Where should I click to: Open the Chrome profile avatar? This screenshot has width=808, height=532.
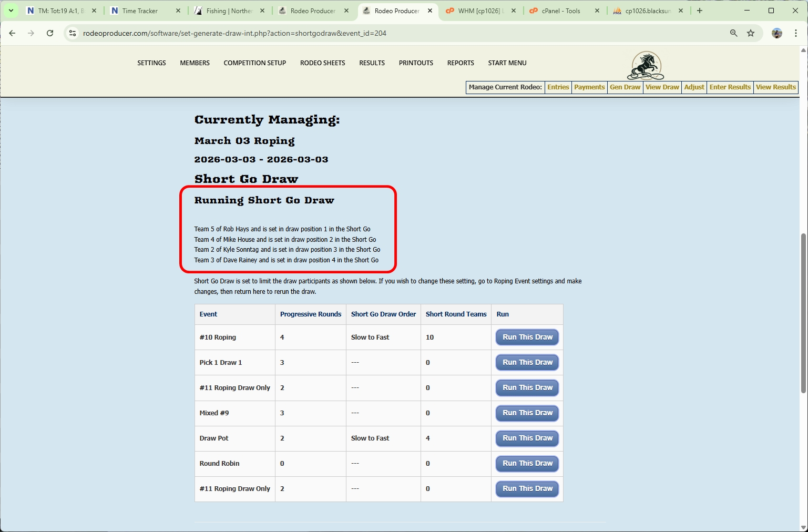click(x=776, y=33)
